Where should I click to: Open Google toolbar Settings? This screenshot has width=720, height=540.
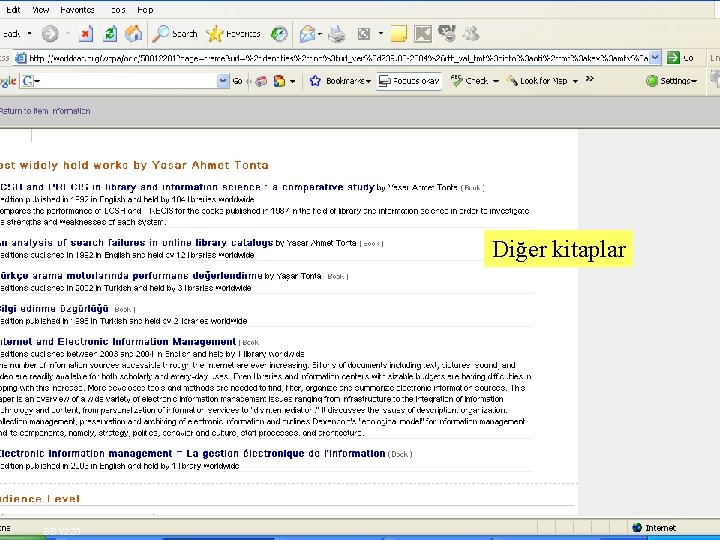(671, 81)
